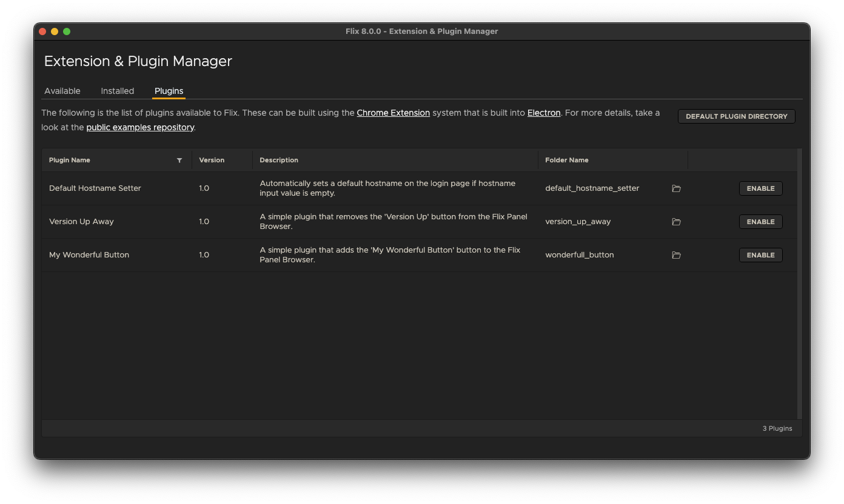Click the vertical scrollbar of the plugin table
Image resolution: width=844 pixels, height=504 pixels.
click(x=800, y=283)
